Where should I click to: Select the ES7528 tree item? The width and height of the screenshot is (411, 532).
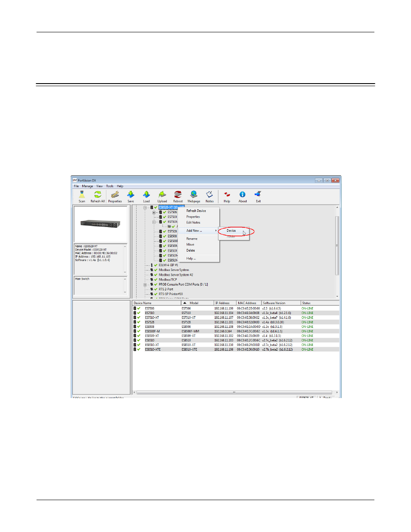[172, 231]
